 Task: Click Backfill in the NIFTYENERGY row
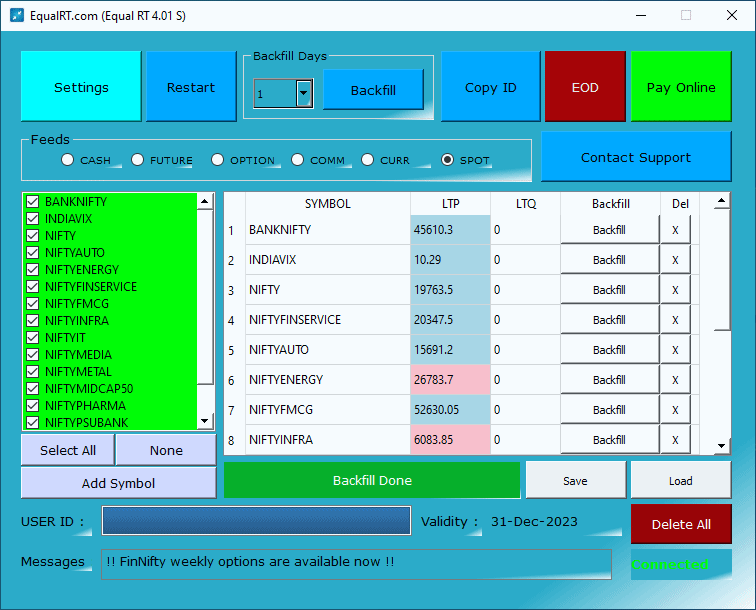click(x=609, y=380)
